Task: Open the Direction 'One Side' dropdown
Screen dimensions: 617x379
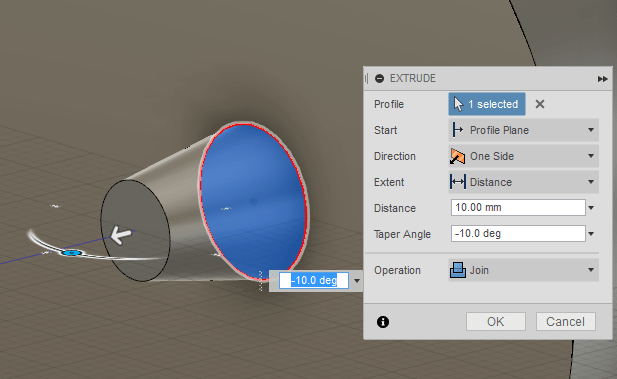Action: [523, 156]
